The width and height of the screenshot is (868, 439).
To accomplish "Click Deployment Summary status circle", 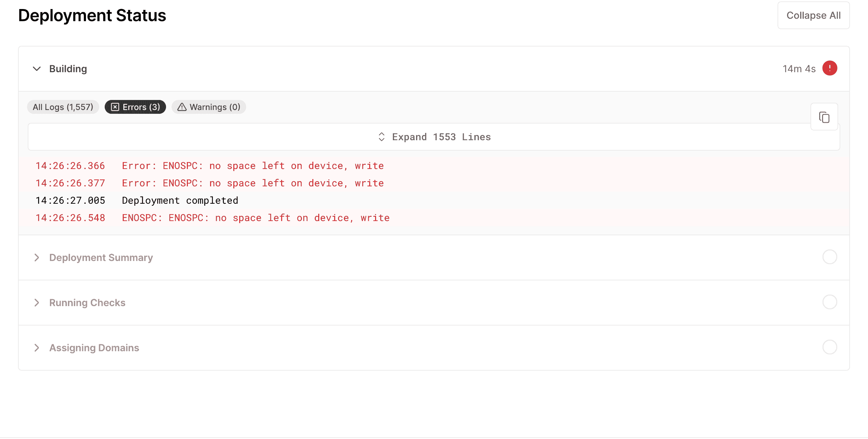I will point(830,257).
